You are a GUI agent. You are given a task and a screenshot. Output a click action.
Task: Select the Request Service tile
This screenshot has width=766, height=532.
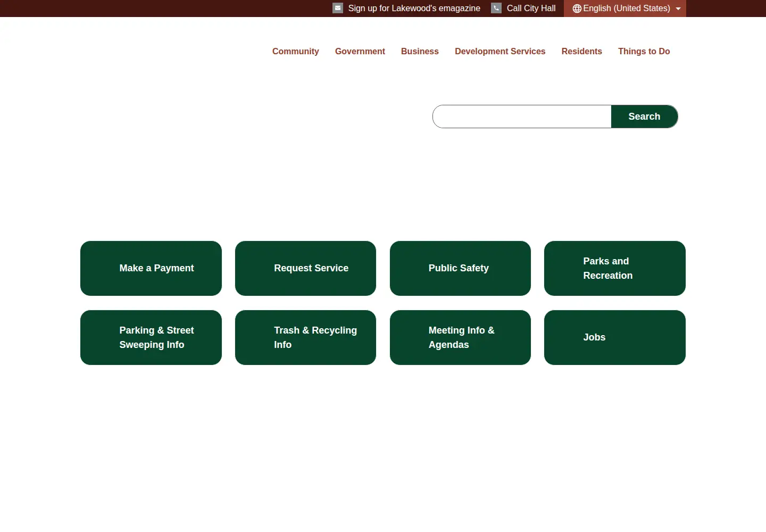click(305, 268)
